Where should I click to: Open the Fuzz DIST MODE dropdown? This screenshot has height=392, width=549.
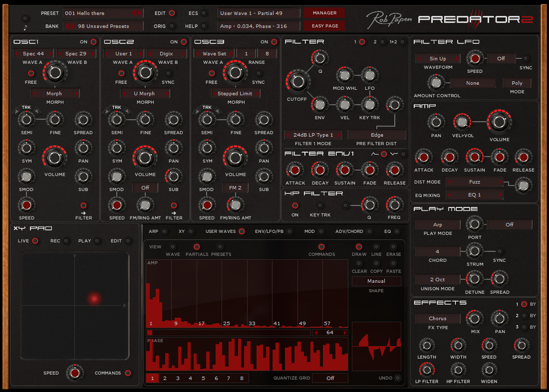pyautogui.click(x=475, y=182)
